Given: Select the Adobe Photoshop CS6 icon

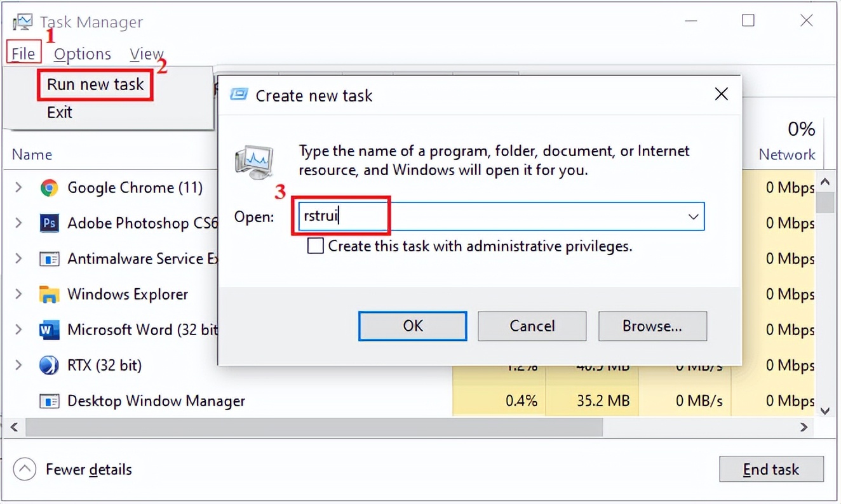Looking at the screenshot, I should 49,223.
